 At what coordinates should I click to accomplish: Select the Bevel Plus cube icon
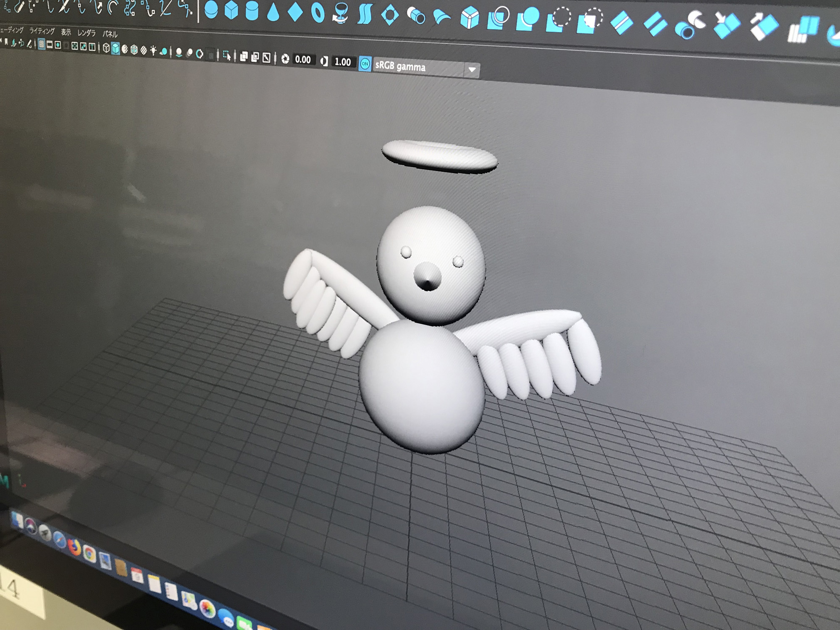470,18
